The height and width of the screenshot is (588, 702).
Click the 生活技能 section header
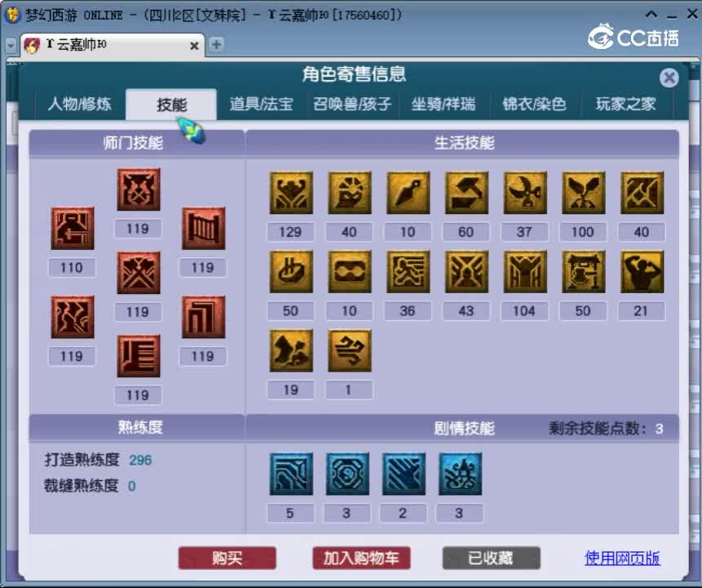[464, 143]
